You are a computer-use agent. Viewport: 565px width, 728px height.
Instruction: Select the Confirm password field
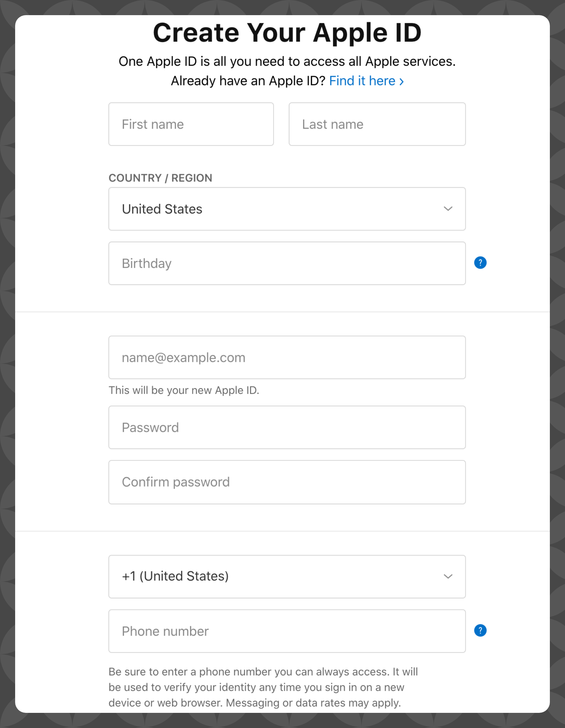point(287,482)
